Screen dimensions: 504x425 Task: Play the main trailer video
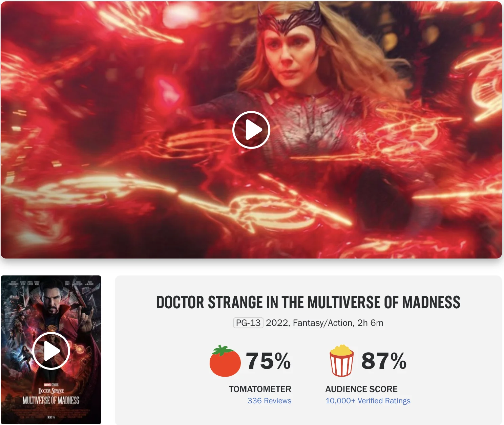[251, 130]
